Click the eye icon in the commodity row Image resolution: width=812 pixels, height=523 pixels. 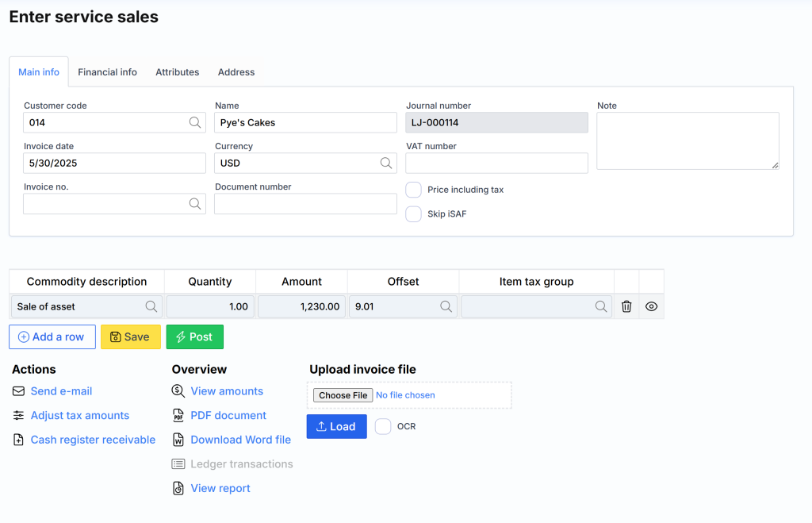(x=651, y=306)
